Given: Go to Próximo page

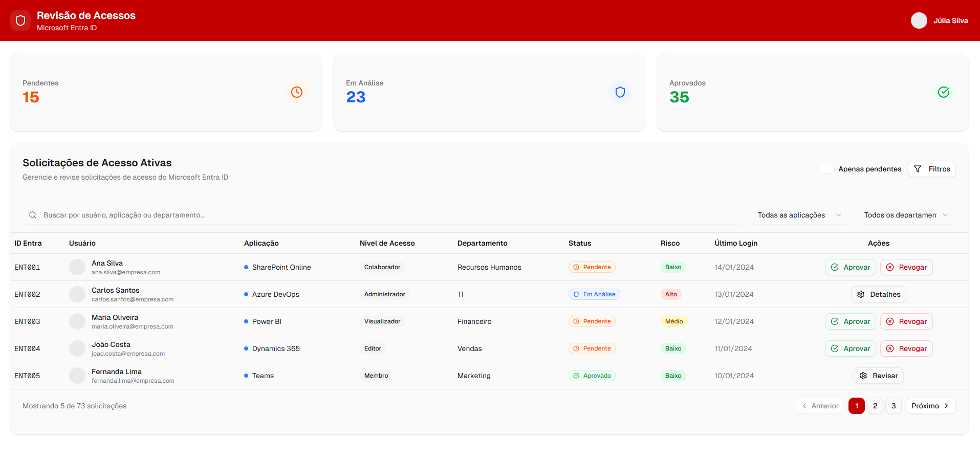Looking at the screenshot, I should coord(930,406).
